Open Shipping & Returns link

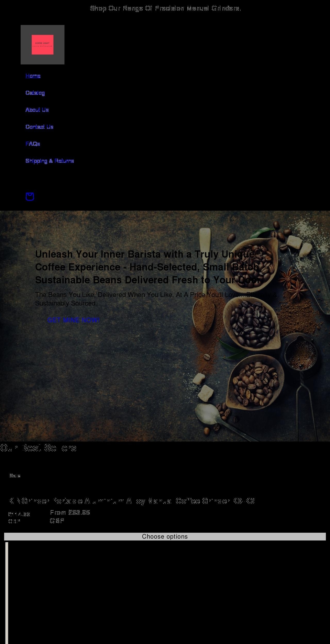coord(50,161)
